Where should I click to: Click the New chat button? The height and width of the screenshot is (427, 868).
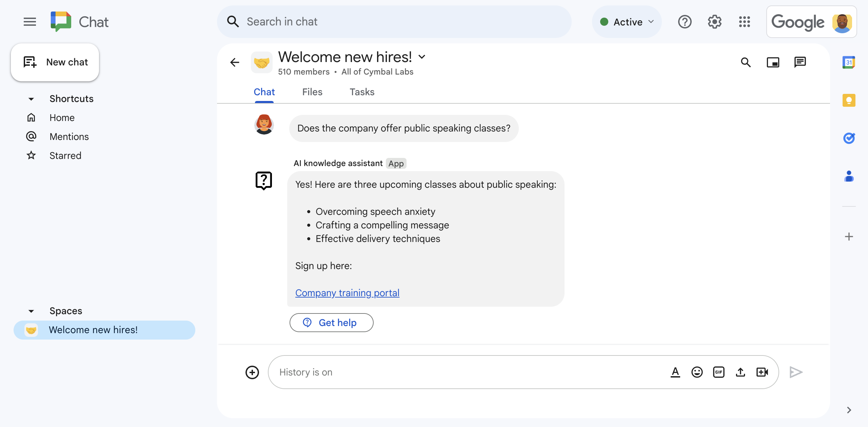[55, 62]
